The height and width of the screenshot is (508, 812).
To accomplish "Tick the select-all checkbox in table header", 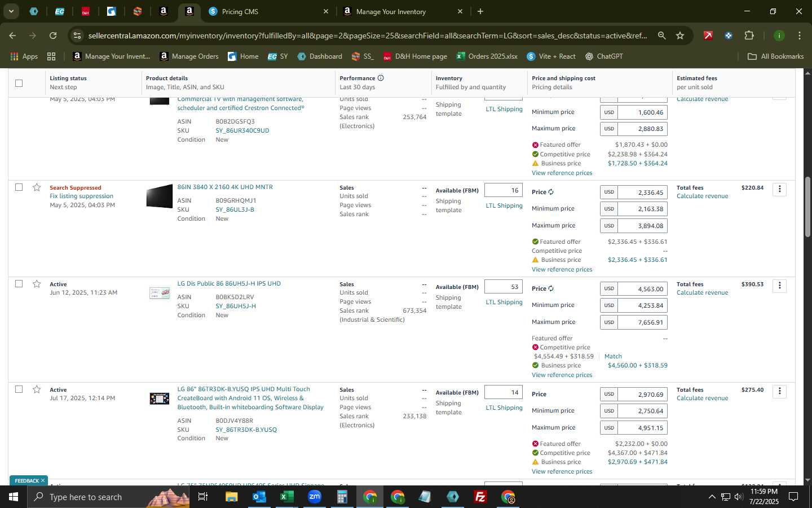I will (19, 83).
